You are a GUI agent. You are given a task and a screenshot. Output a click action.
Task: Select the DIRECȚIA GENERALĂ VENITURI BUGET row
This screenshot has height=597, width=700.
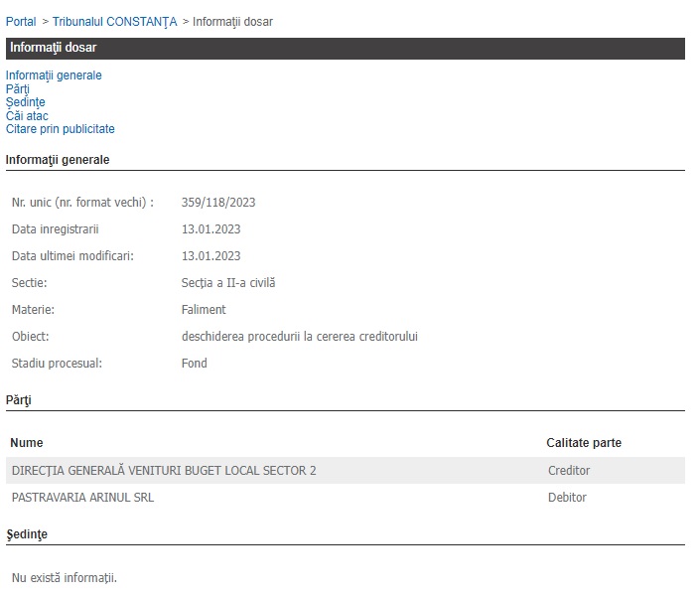(164, 471)
